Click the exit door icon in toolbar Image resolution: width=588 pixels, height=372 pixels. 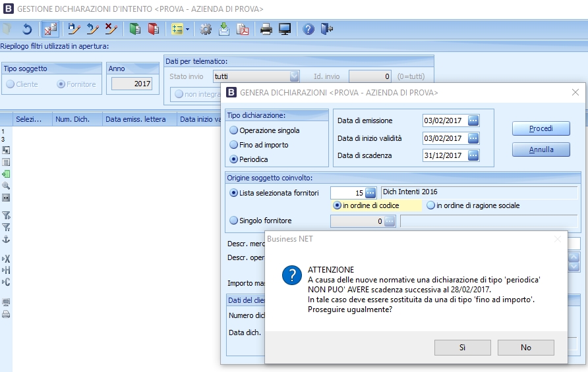tap(327, 29)
